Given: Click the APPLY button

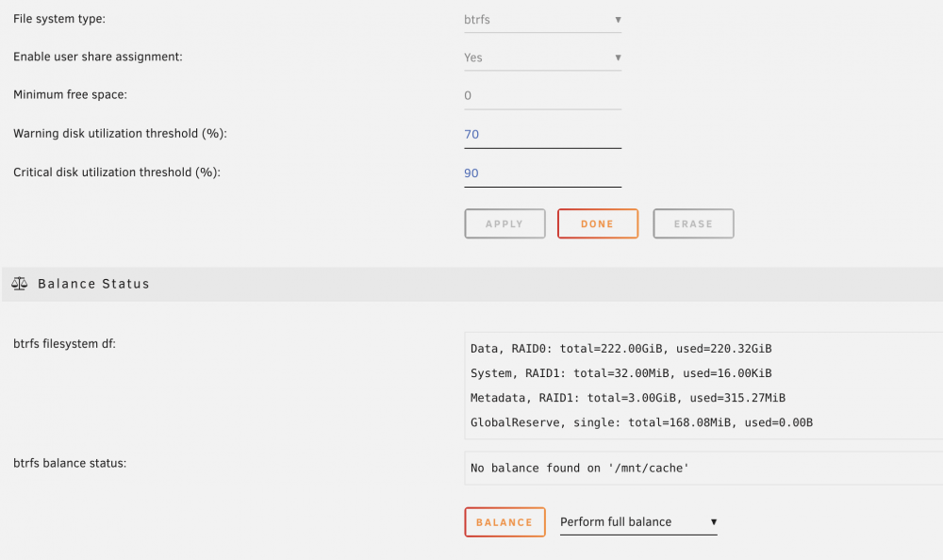Looking at the screenshot, I should pyautogui.click(x=505, y=223).
